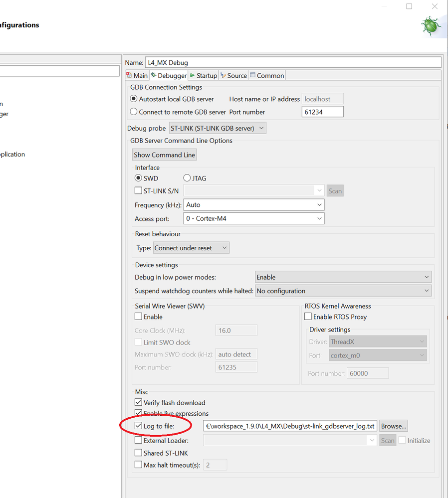The image size is (448, 498).
Task: Open Debug in low power modes dropdown
Action: click(x=343, y=277)
